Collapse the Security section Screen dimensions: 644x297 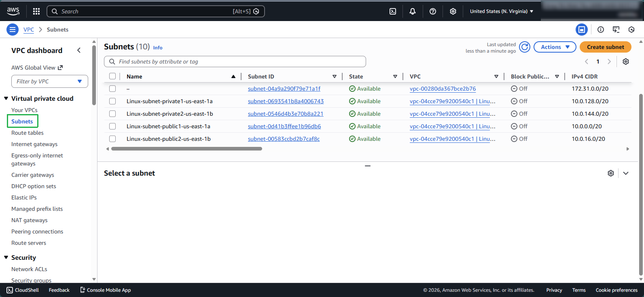click(6, 257)
